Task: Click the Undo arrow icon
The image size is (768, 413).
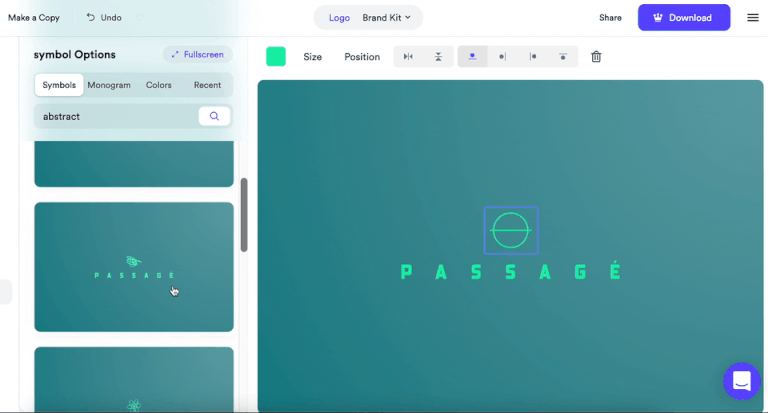Action: (91, 17)
